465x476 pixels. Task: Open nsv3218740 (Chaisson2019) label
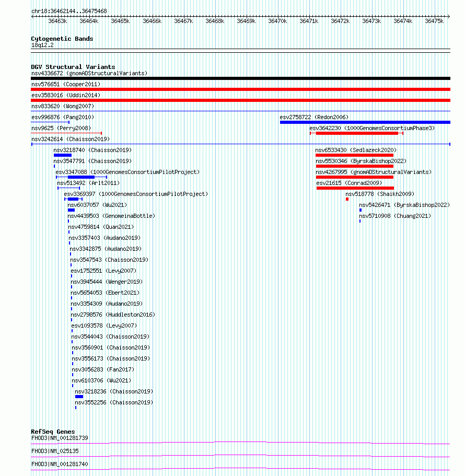pos(92,150)
